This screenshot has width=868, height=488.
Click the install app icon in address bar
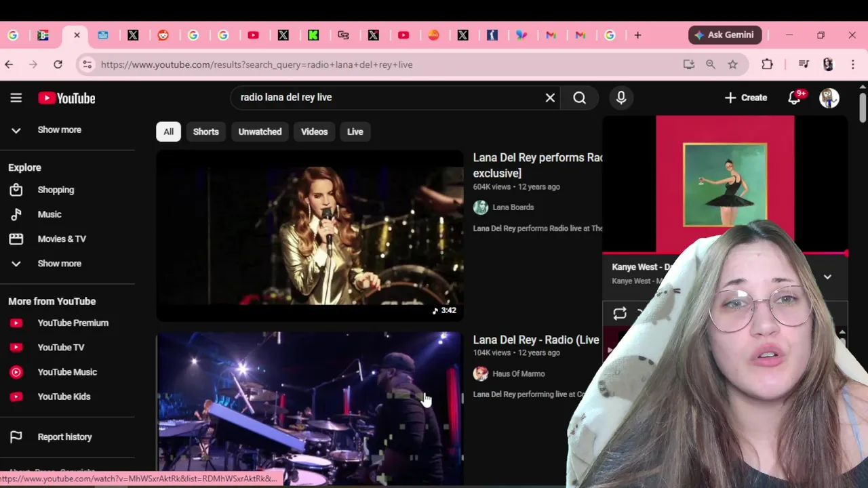point(689,64)
